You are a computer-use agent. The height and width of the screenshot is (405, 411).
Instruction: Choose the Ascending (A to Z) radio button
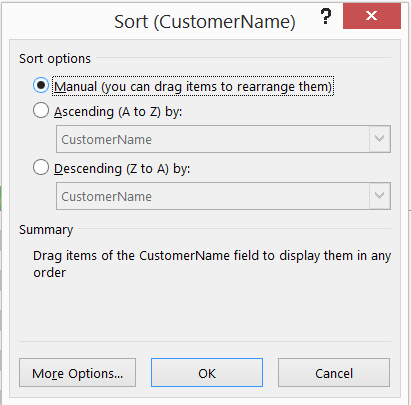tap(41, 110)
